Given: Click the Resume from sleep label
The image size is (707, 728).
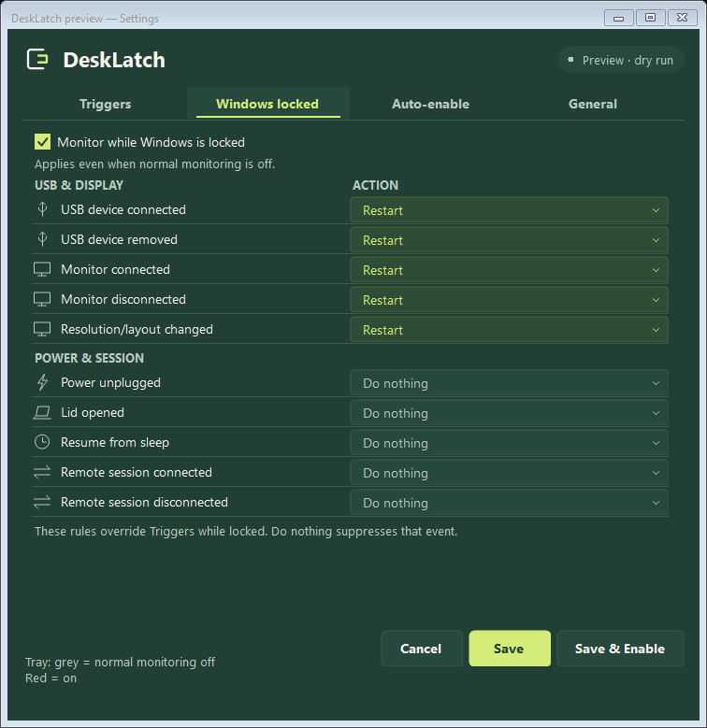Looking at the screenshot, I should coord(115,442).
